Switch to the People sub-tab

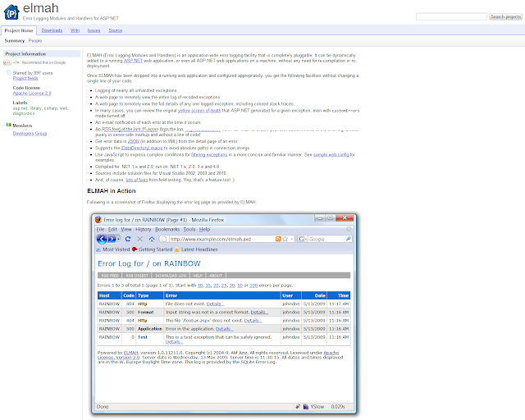click(35, 40)
